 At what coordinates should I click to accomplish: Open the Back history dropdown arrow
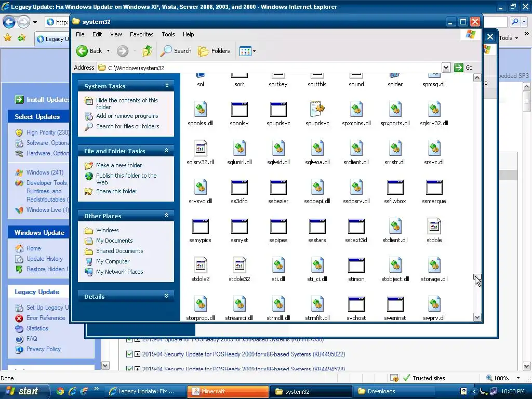(x=108, y=51)
